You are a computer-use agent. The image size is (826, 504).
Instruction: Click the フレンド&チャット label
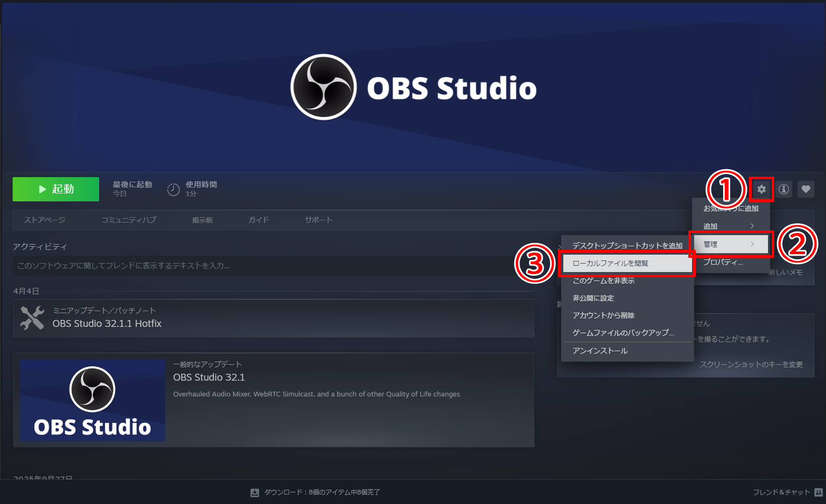point(781,492)
